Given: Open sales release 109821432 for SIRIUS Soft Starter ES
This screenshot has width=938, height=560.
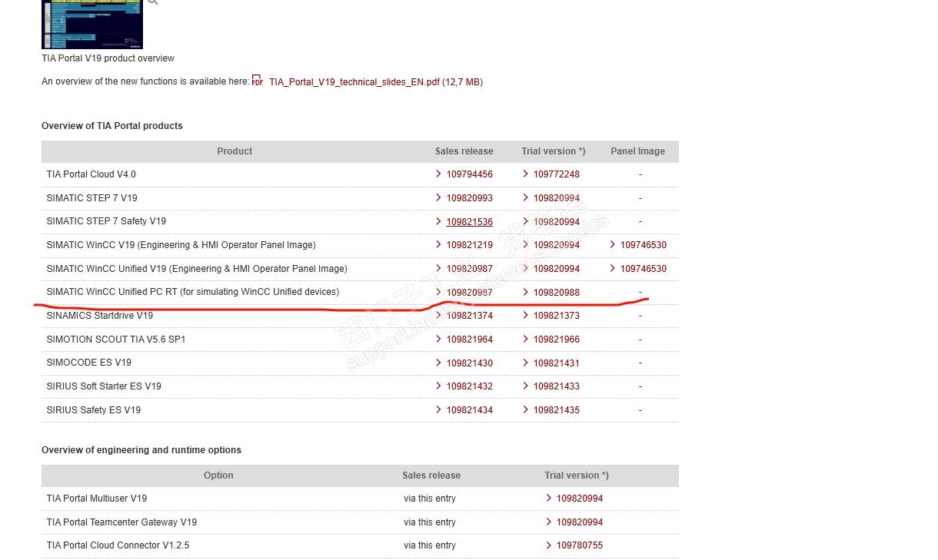Looking at the screenshot, I should point(470,386).
